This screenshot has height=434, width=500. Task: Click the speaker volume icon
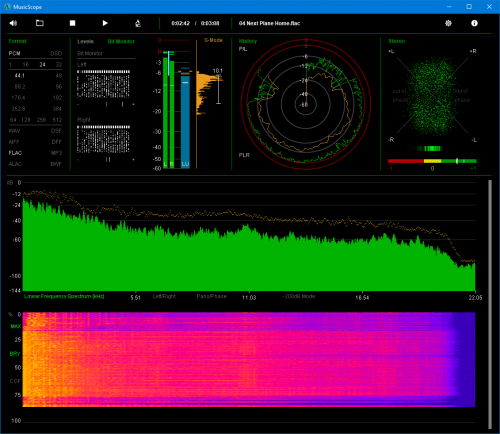point(13,23)
